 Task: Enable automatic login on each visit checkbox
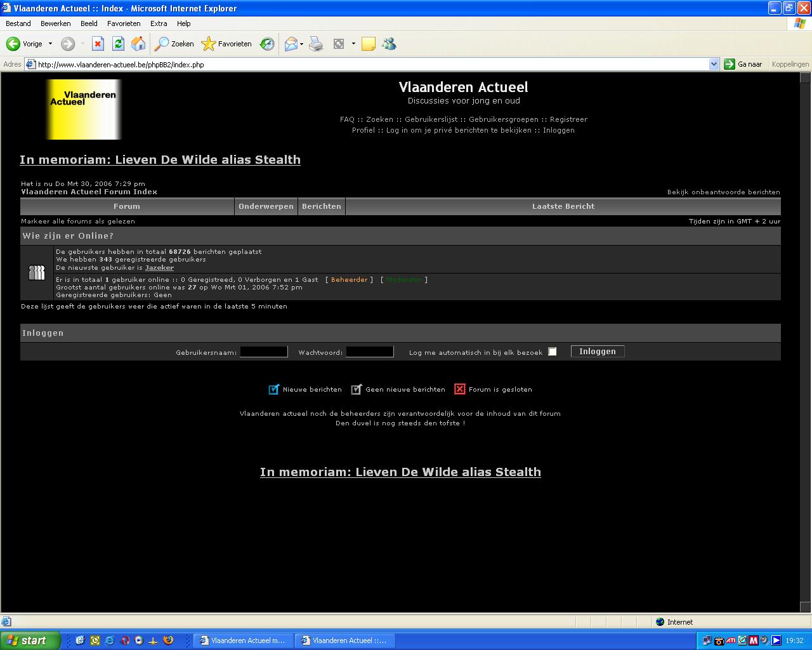[x=552, y=352]
